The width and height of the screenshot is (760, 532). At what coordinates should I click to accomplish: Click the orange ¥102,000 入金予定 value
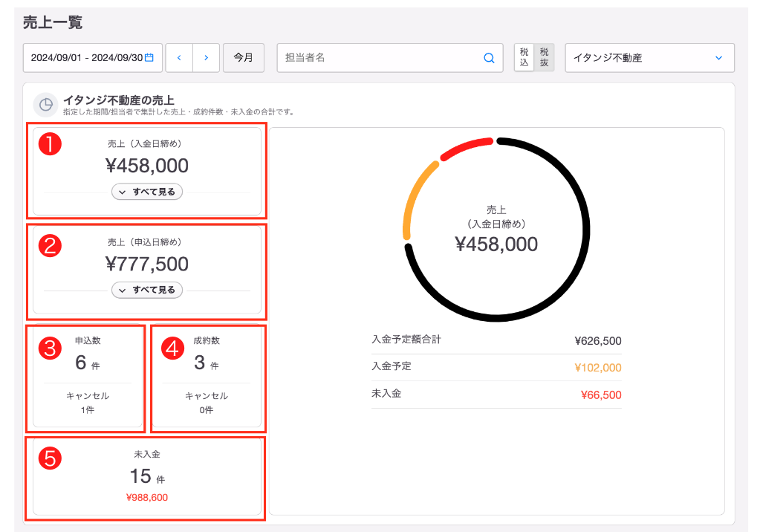[597, 368]
